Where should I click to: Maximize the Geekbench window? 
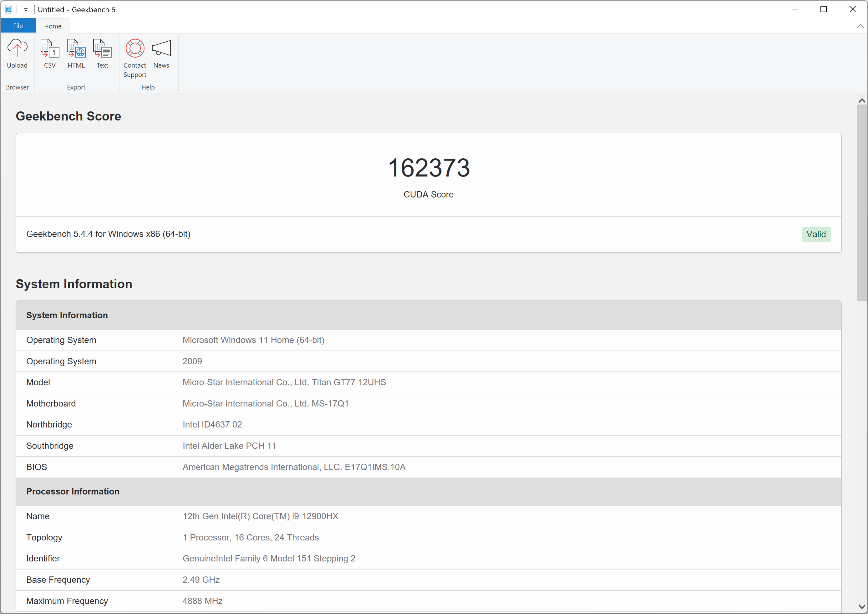pyautogui.click(x=823, y=9)
